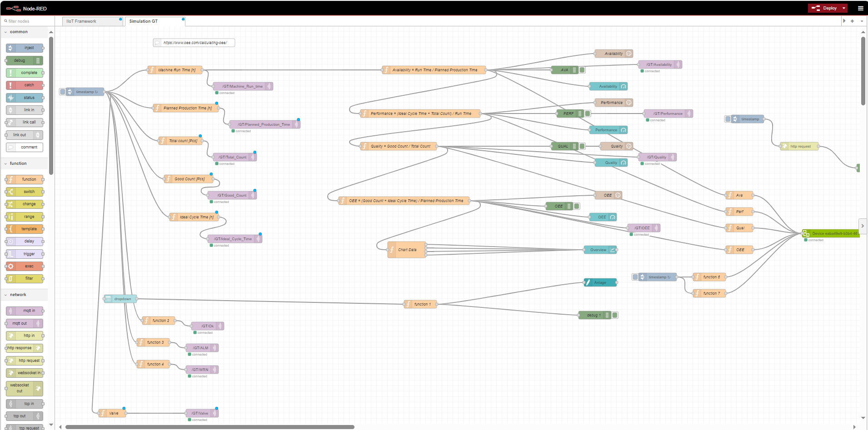The height and width of the screenshot is (430, 868).
Task: Open the Deploy options dropdown arrow
Action: [x=844, y=8]
